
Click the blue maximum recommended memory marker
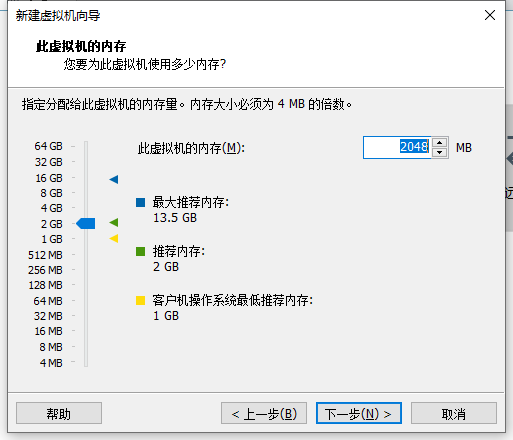click(114, 179)
